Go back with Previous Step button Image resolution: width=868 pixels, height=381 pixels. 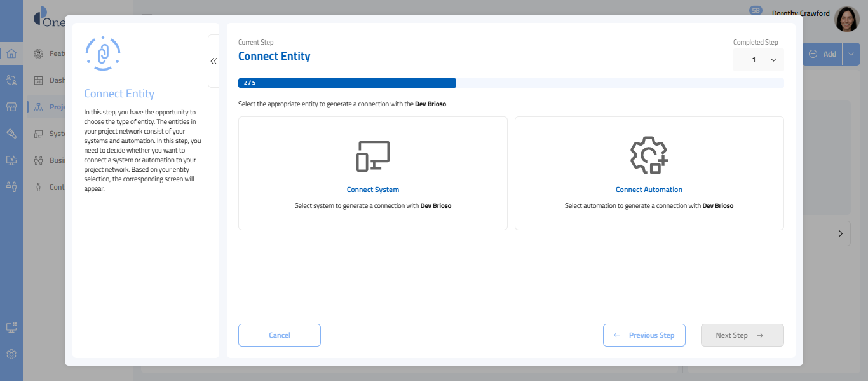(644, 335)
